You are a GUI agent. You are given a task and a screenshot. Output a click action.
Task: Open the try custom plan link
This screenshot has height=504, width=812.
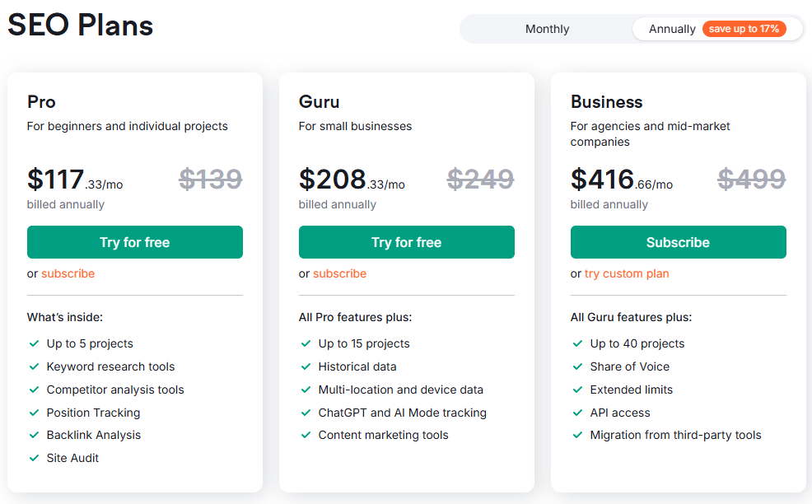click(x=627, y=273)
